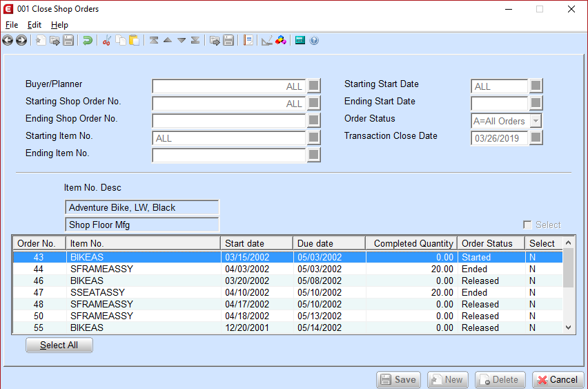Image resolution: width=588 pixels, height=389 pixels.
Task: Click the Select All button
Action: point(59,345)
